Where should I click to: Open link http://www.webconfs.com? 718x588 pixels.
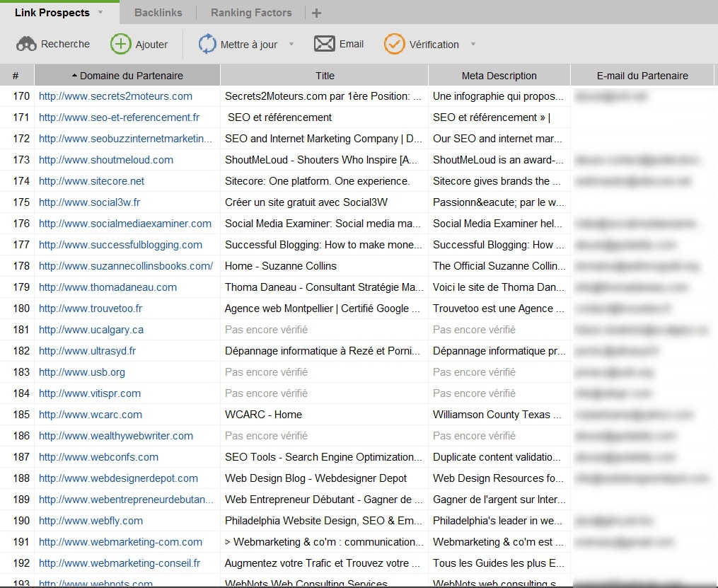point(98,456)
